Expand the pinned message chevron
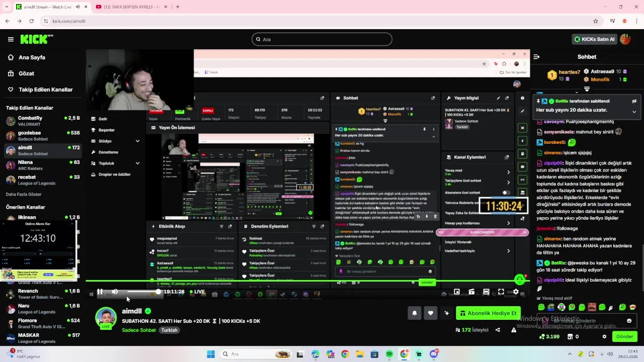644x362 pixels. click(x=634, y=112)
